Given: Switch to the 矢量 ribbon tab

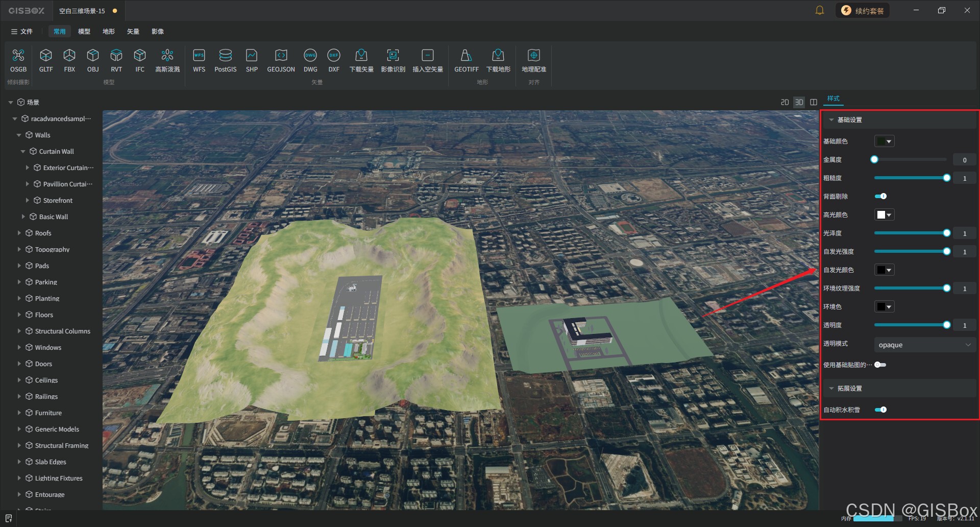Looking at the screenshot, I should coord(133,32).
